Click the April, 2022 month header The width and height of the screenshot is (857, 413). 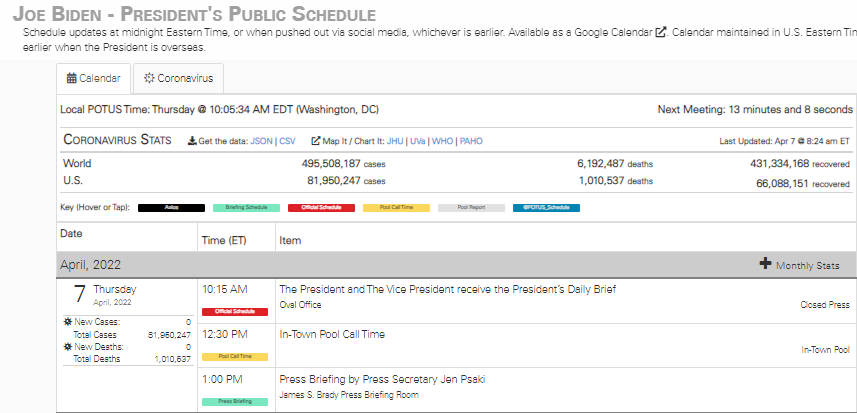[x=91, y=265]
